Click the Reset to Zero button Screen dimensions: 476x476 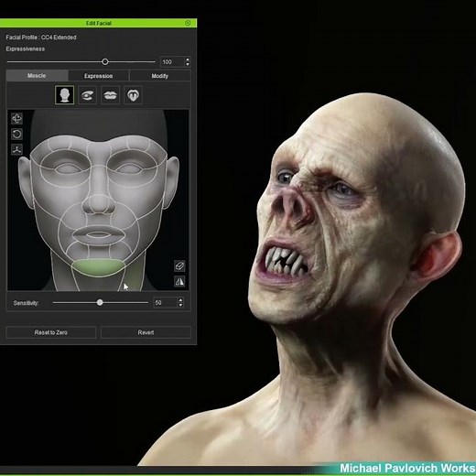[x=51, y=332]
